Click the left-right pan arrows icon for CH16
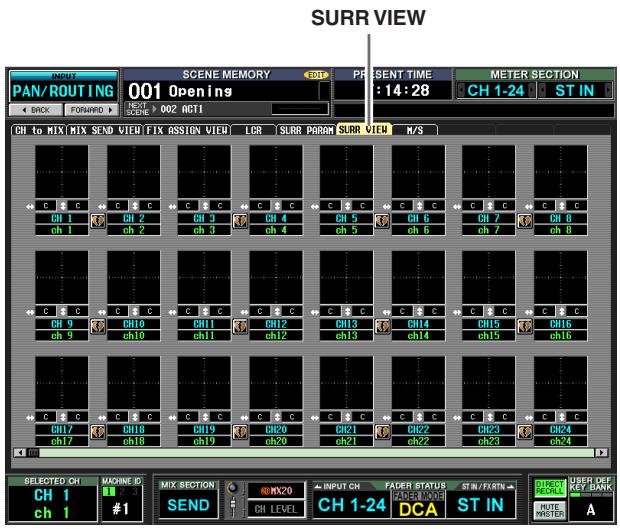This screenshot has height=529, width=620. pos(529,312)
